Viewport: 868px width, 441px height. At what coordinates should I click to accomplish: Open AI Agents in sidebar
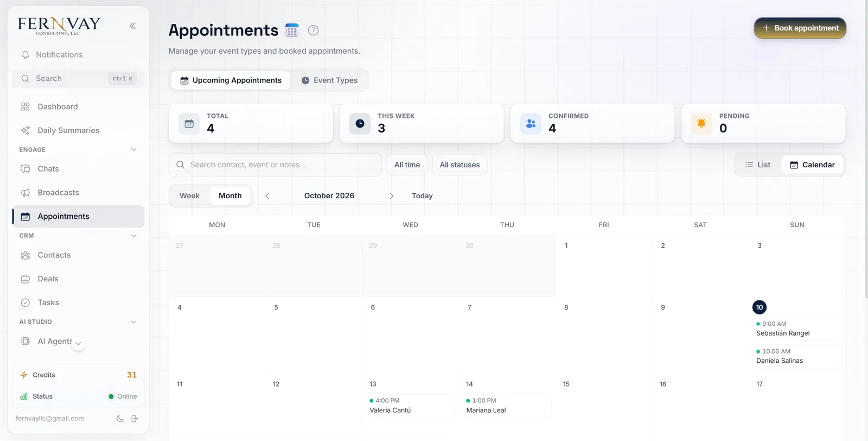[x=54, y=341]
